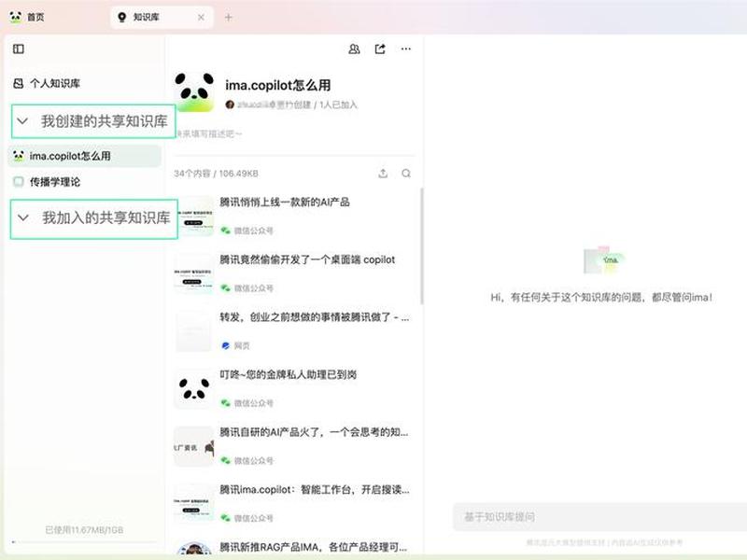Viewport: 747px width, 560px height.
Task: Click the panda home icon in tab bar
Action: coord(15,17)
